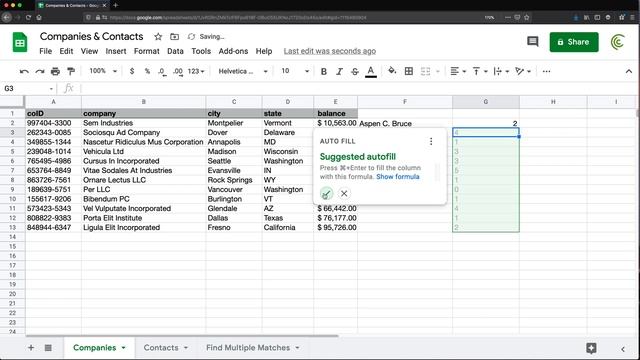This screenshot has height=360, width=640.
Task: Format as currency with dollar icon
Action: (x=132, y=71)
